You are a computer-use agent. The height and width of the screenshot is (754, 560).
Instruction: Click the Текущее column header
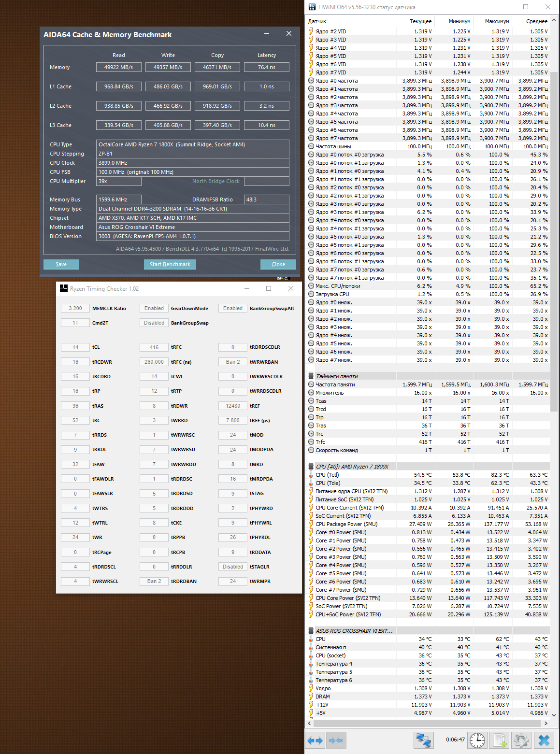416,21
